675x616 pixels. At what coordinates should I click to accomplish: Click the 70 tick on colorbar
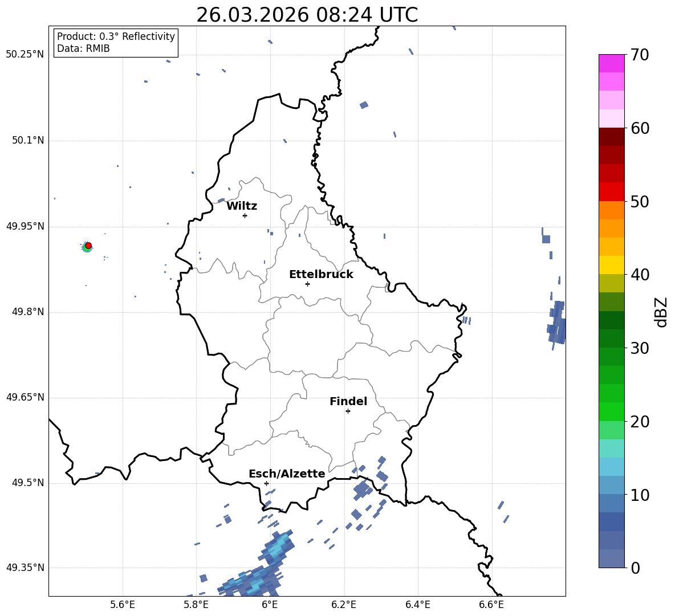(640, 55)
